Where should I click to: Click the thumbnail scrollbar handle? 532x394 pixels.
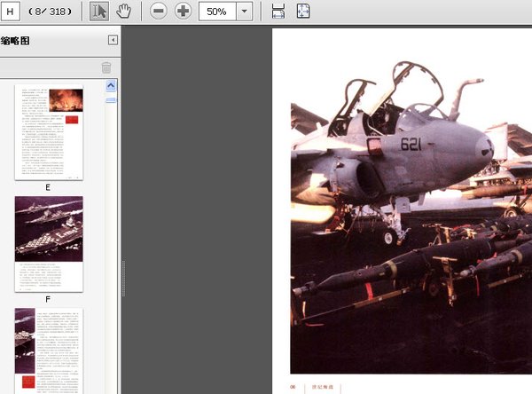[111, 100]
